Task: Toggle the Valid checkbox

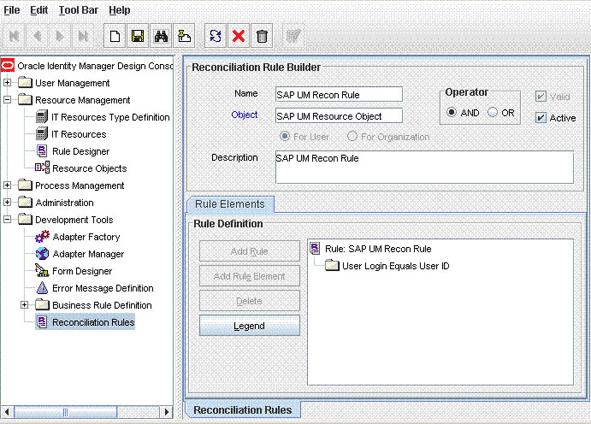Action: (541, 96)
